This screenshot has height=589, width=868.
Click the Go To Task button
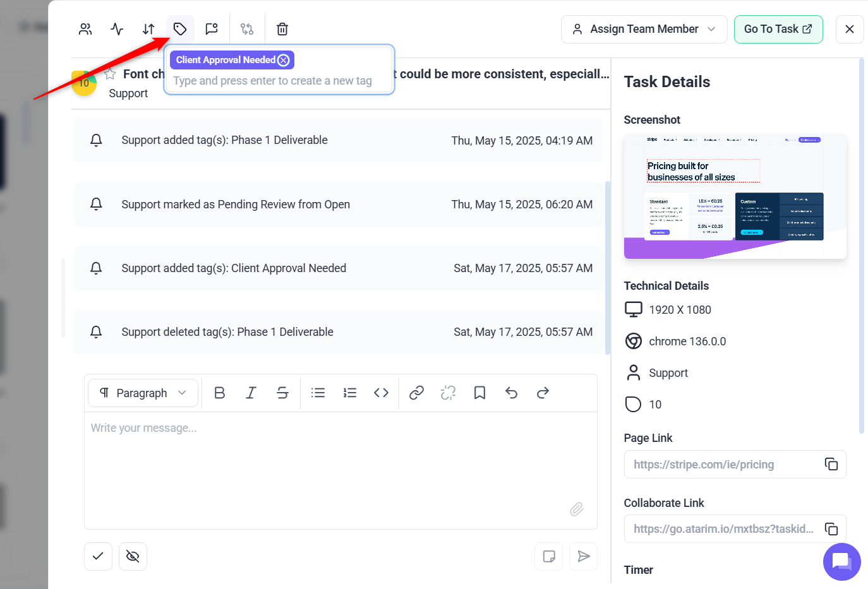[778, 29]
